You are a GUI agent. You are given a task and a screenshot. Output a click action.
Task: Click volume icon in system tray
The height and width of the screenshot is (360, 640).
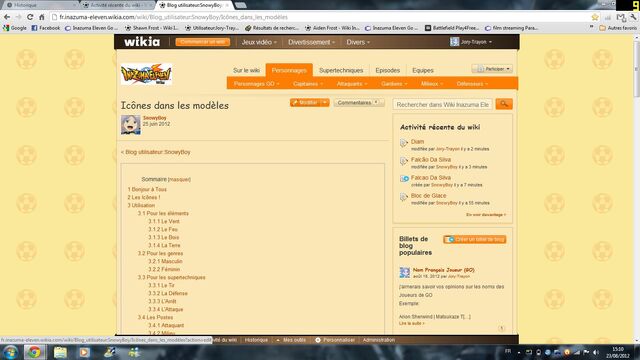pyautogui.click(x=596, y=352)
